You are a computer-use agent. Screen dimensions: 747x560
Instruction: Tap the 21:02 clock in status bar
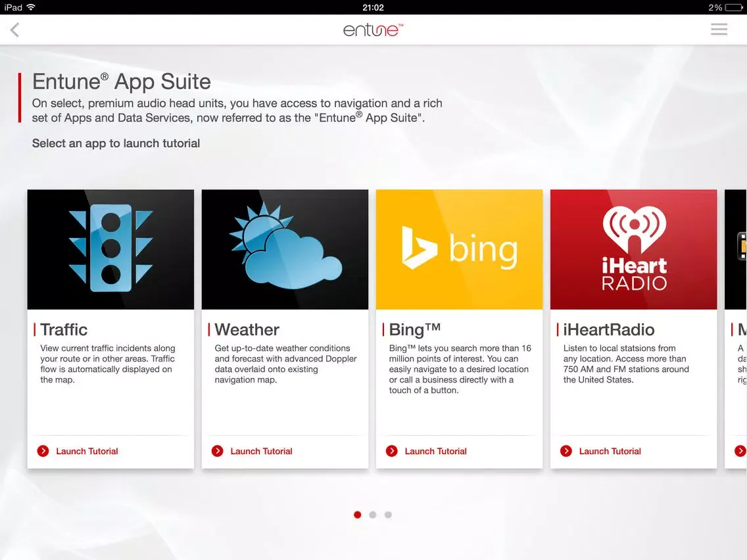tap(373, 7)
